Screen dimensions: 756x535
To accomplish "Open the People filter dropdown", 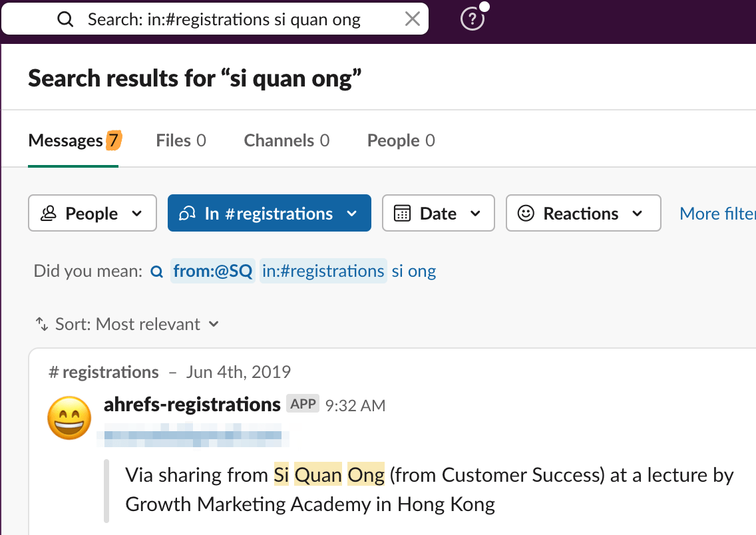I will pyautogui.click(x=93, y=214).
